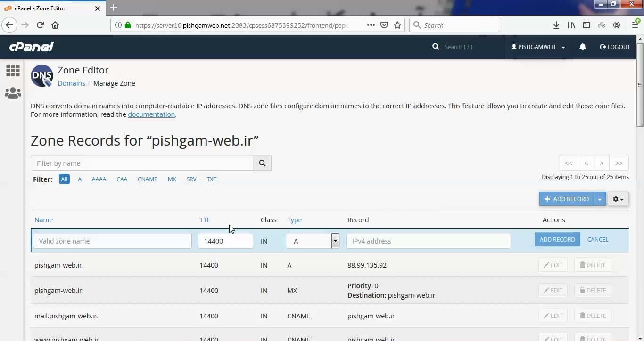Open the apps grid icon in left sidebar

pyautogui.click(x=13, y=70)
